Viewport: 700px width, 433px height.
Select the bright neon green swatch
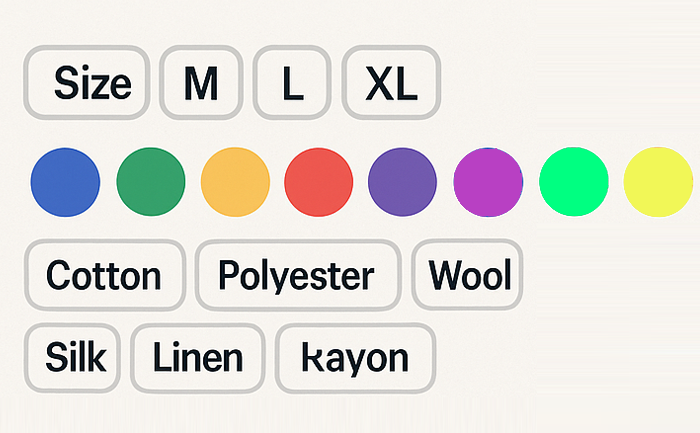[x=573, y=182]
